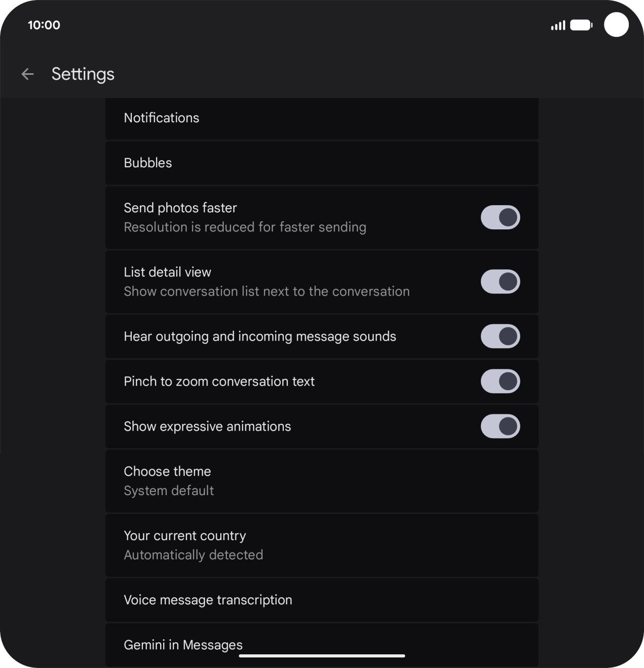Tap the signal strength icon
Screen dimensions: 644x668
pyautogui.click(x=558, y=25)
